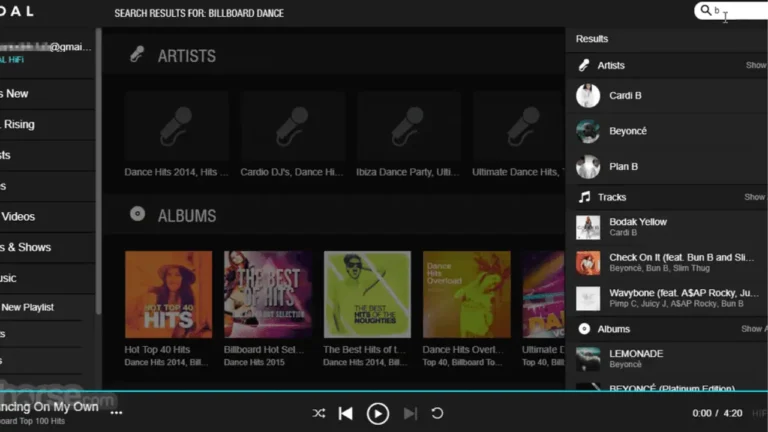
Task: Click the search magnifier icon
Action: (705, 10)
